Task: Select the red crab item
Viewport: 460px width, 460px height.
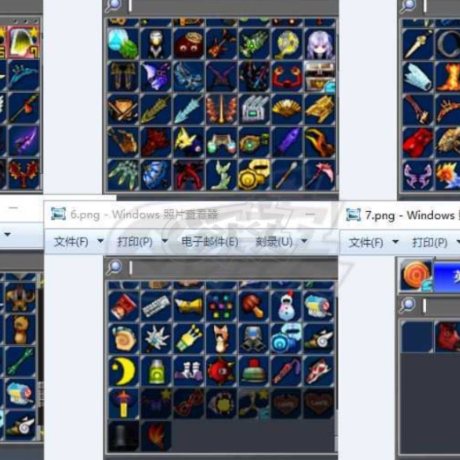Action: click(x=286, y=76)
